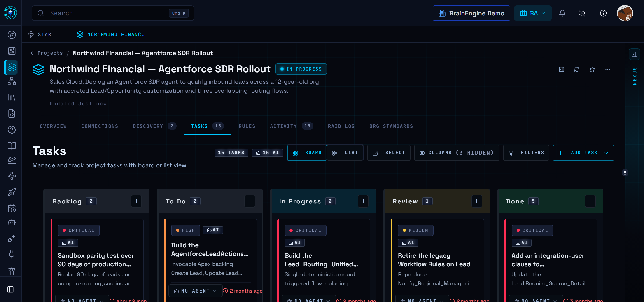
Task: Open the plug connector icon in sidebar
Action: coord(12,254)
